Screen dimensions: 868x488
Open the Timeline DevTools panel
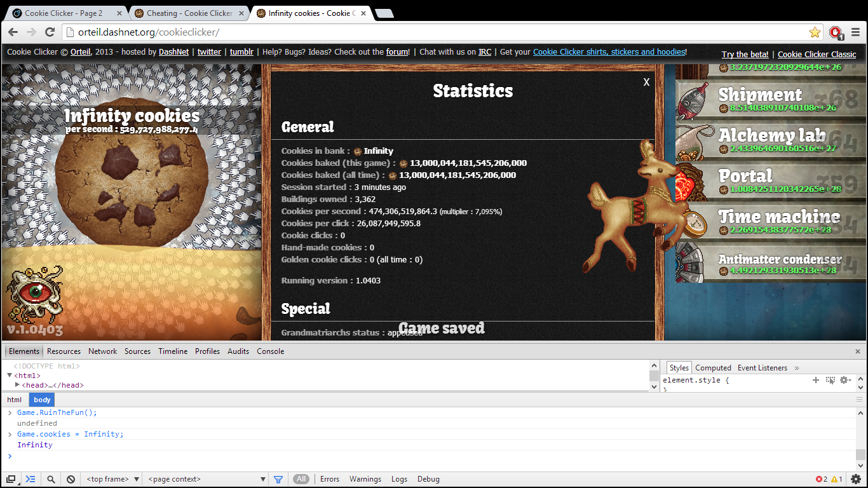coord(173,351)
